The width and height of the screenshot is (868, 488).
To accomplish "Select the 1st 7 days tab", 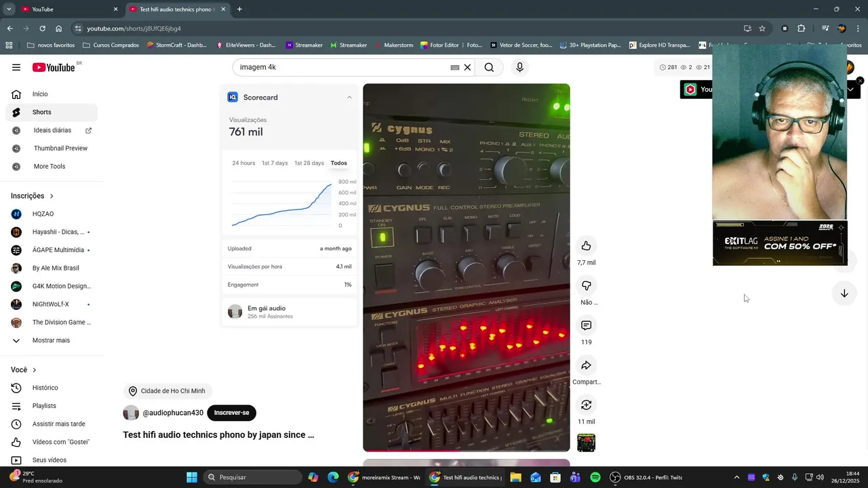I will [x=275, y=163].
